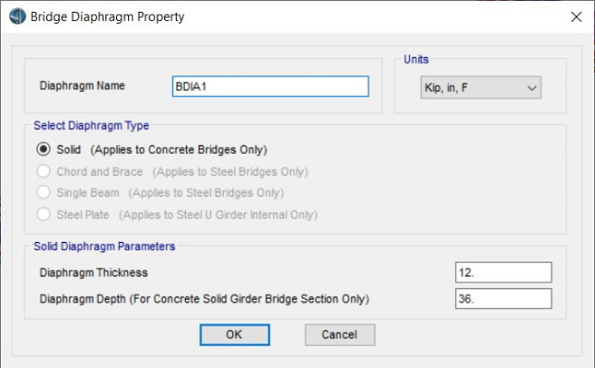Click the Diaphragm Name label
This screenshot has width=595, height=368.
click(x=82, y=86)
